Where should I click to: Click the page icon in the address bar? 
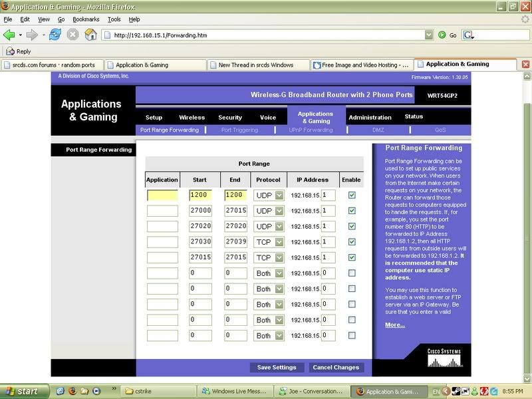pyautogui.click(x=108, y=35)
